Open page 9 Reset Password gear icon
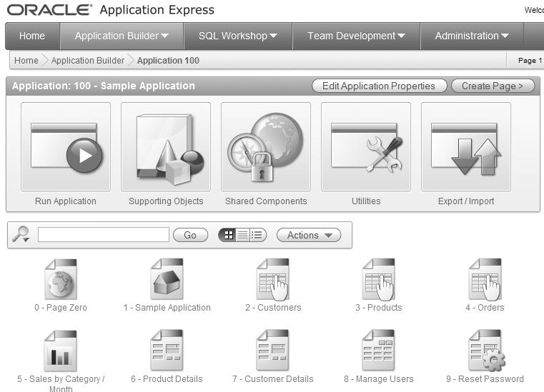This screenshot has width=544, height=392. tap(486, 351)
